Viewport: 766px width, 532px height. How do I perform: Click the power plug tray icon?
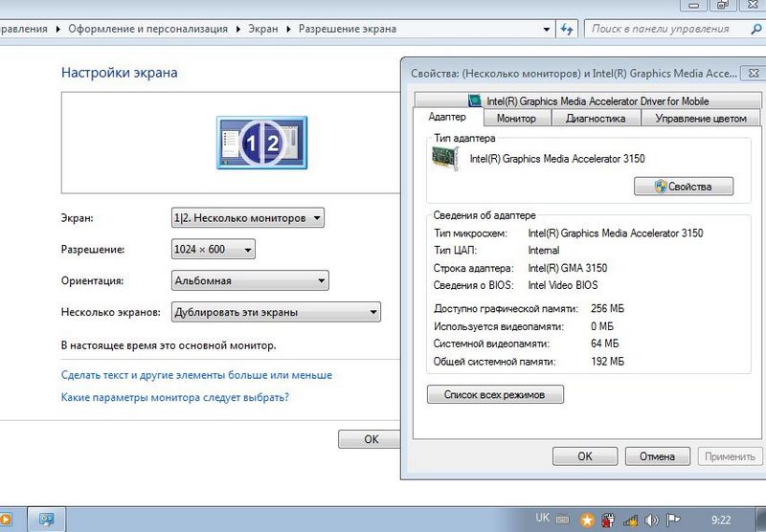click(609, 520)
